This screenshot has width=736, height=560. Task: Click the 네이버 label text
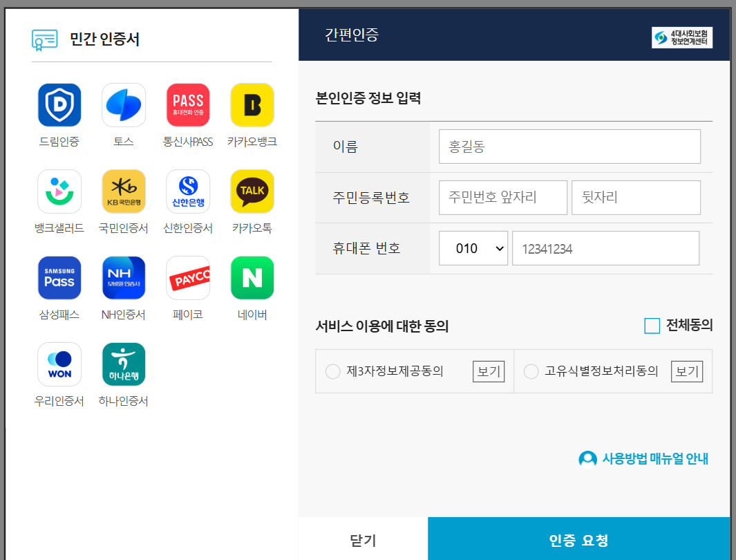pyautogui.click(x=252, y=315)
